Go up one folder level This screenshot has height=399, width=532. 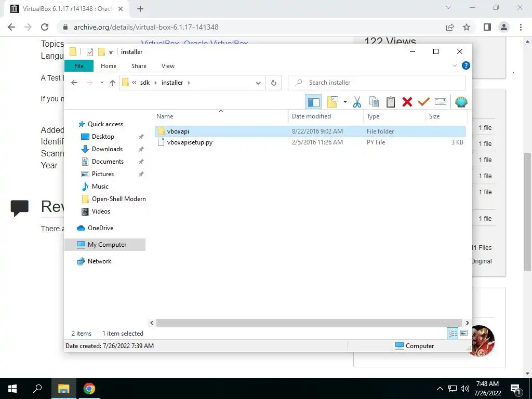point(113,83)
